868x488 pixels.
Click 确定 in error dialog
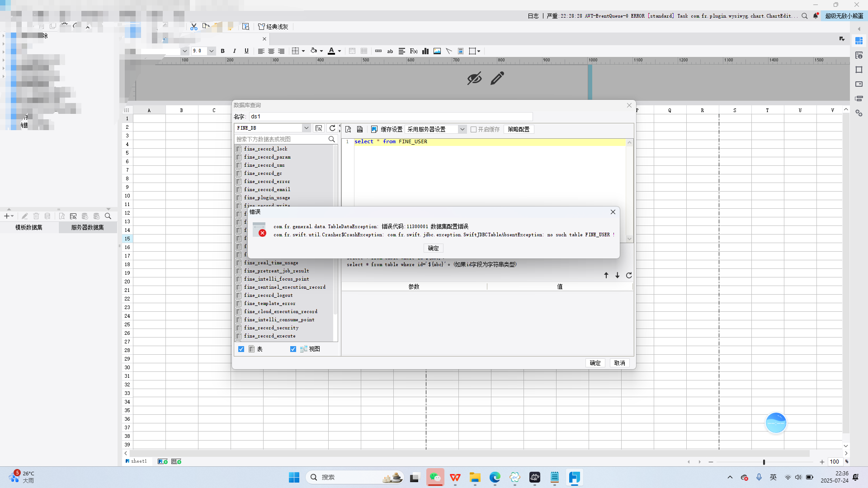pos(433,248)
